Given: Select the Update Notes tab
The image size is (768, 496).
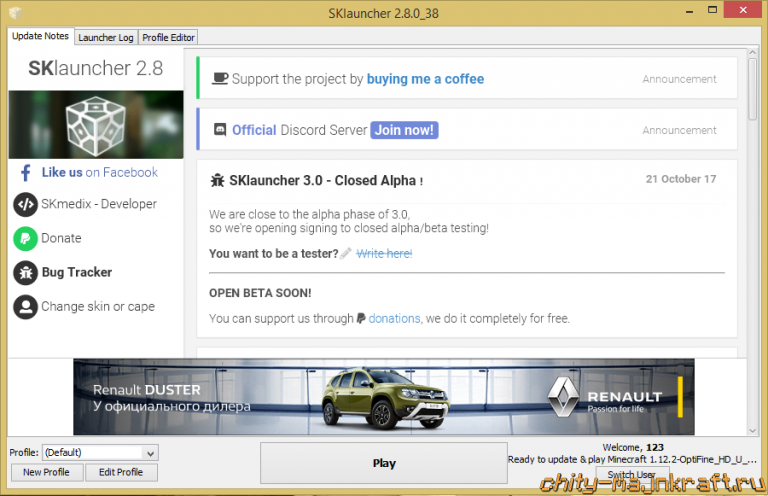Looking at the screenshot, I should pos(41,36).
